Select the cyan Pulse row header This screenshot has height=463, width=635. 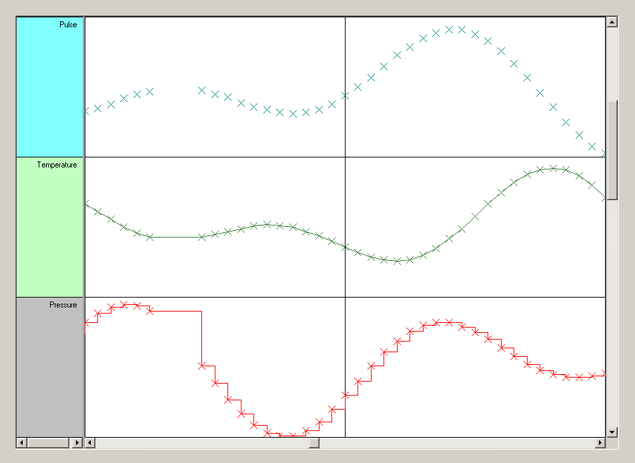pyautogui.click(x=50, y=87)
